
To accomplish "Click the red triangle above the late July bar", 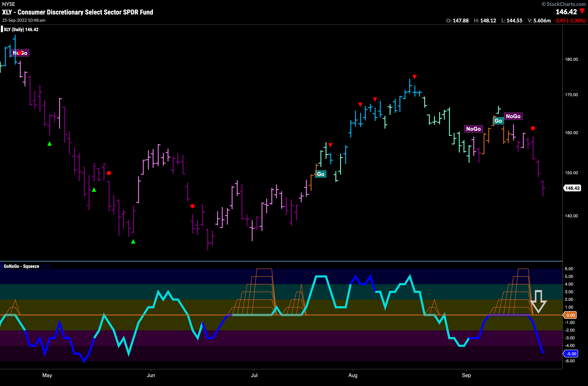I will pyautogui.click(x=331, y=145).
